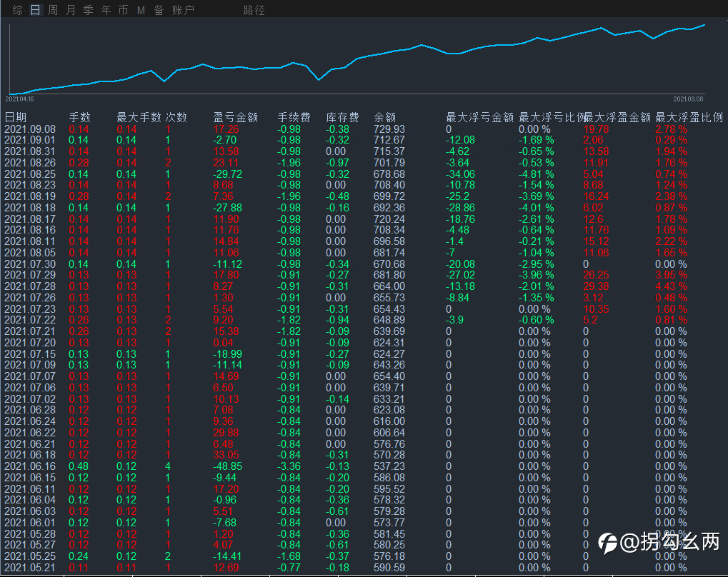Click the balance value 590.59

[x=389, y=567]
